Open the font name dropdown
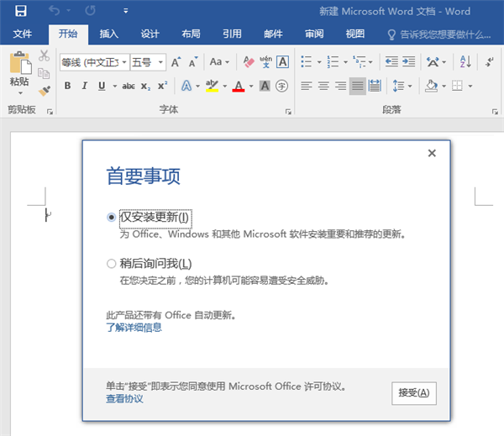Image resolution: width=504 pixels, height=436 pixels. click(125, 62)
